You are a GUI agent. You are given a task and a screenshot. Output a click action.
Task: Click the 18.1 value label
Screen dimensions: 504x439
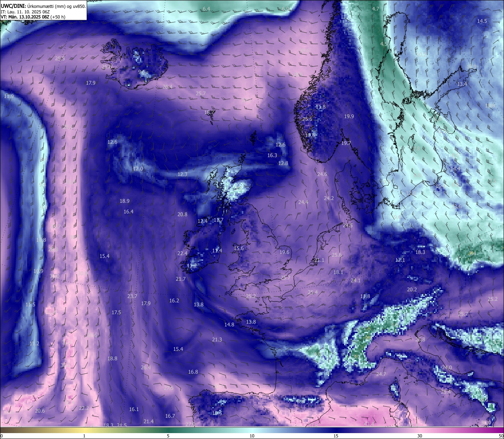point(338,272)
